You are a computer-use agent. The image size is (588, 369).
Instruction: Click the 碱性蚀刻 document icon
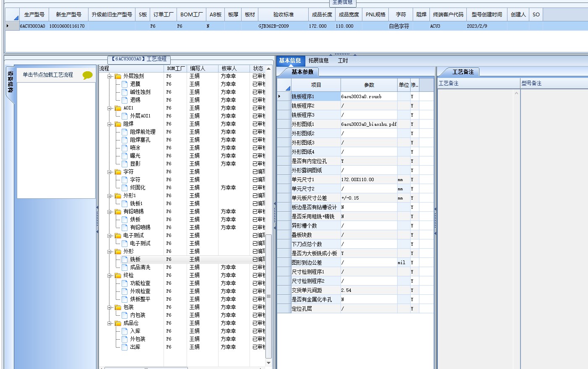pos(125,92)
